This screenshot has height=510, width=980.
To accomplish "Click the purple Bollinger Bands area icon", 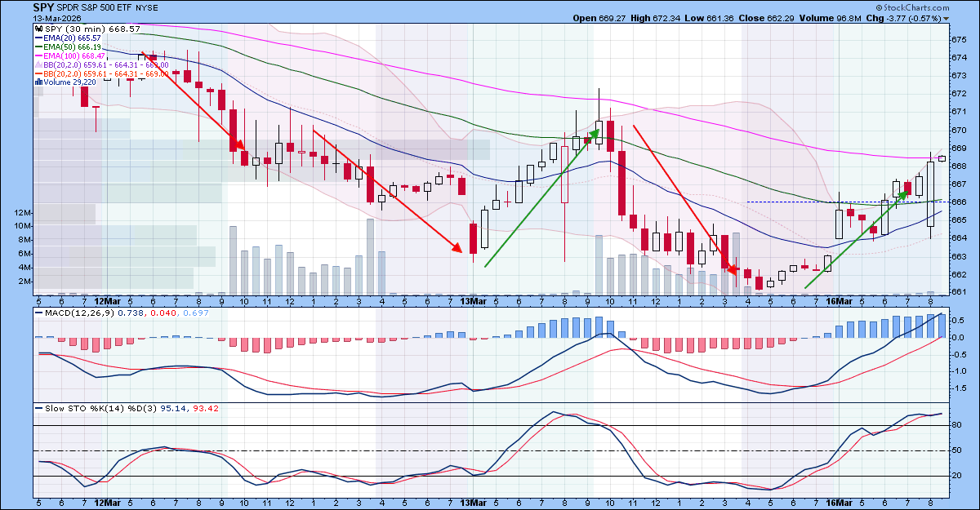I will click(38, 64).
